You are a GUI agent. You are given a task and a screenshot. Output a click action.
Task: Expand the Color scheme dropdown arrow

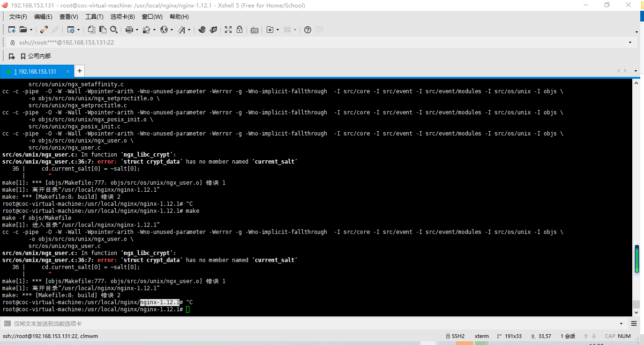(154, 30)
